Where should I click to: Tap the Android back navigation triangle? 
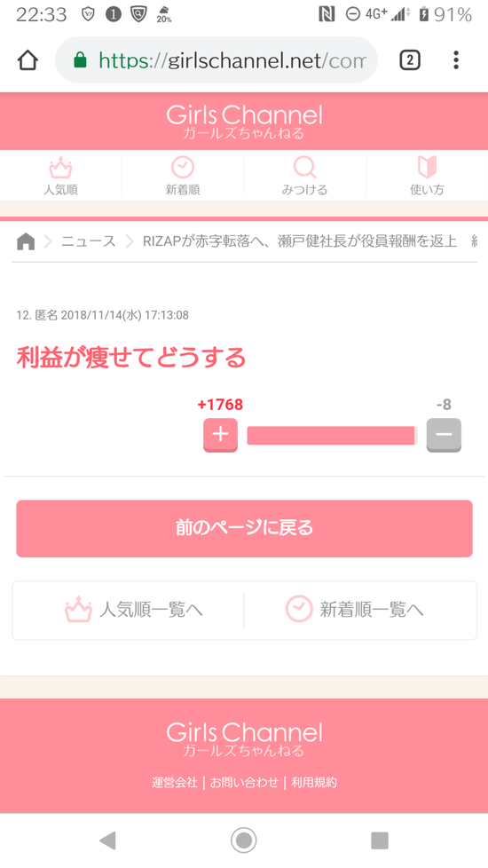(x=107, y=840)
